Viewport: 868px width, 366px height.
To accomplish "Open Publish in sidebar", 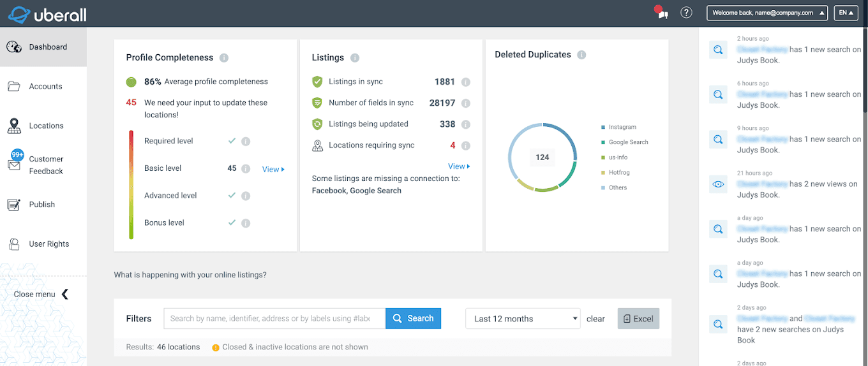I will coord(43,205).
